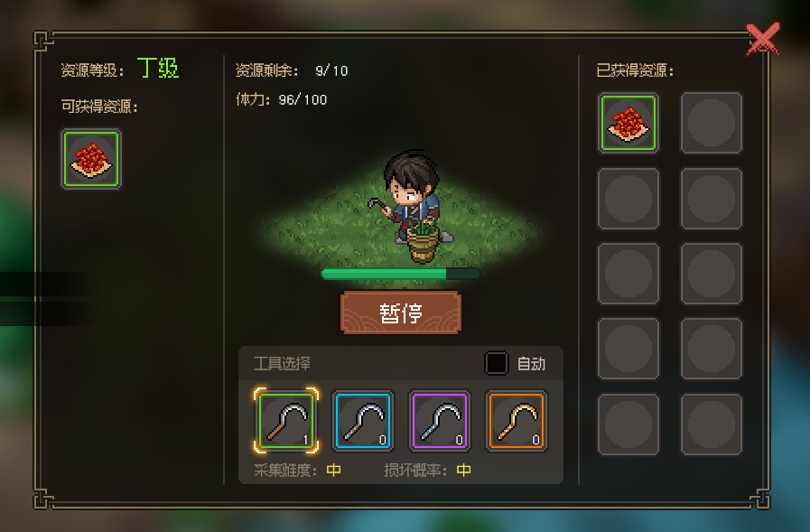The height and width of the screenshot is (532, 810).
Task: Select the orange-bordered sickle tool
Action: click(516, 420)
